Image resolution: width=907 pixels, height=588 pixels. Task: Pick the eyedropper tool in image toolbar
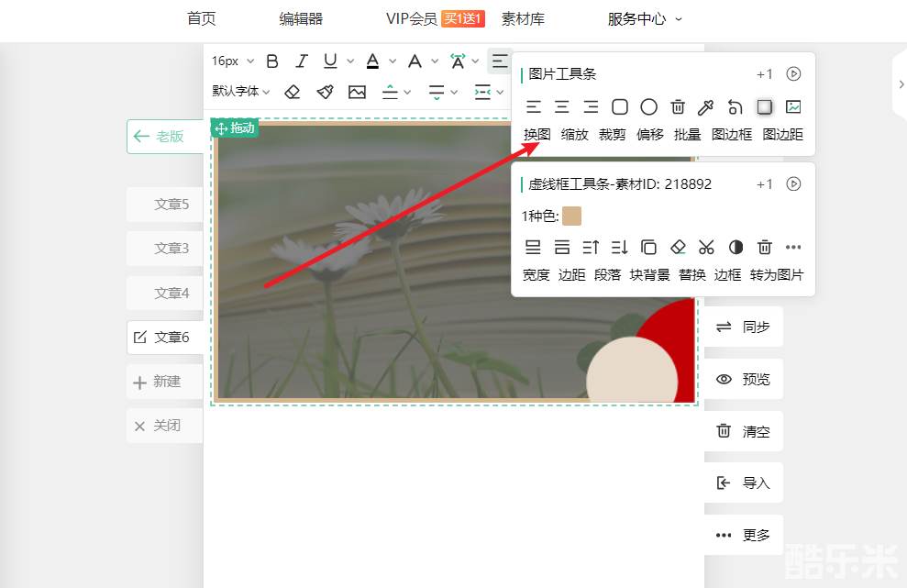pyautogui.click(x=706, y=107)
